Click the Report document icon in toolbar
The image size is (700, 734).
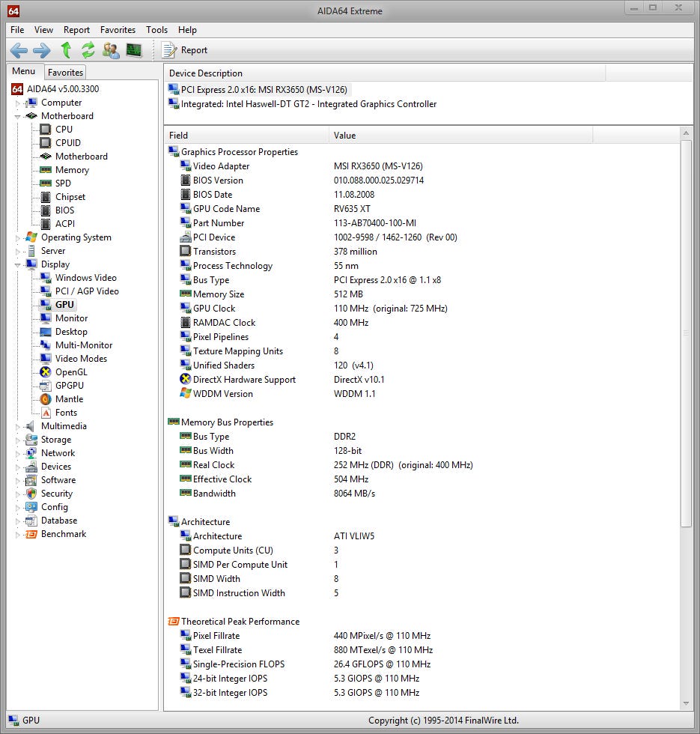coord(169,50)
